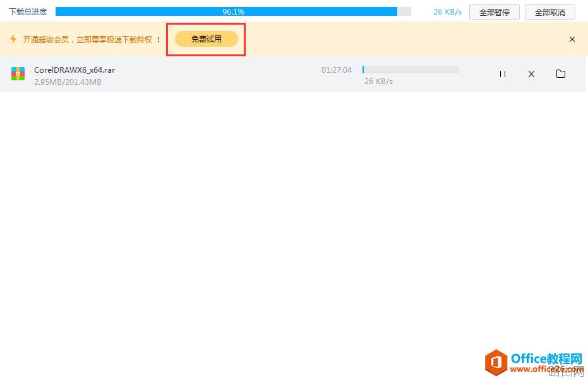The height and width of the screenshot is (380, 588).
Task: Click the colorful thumbnail of the RAR file
Action: [17, 74]
